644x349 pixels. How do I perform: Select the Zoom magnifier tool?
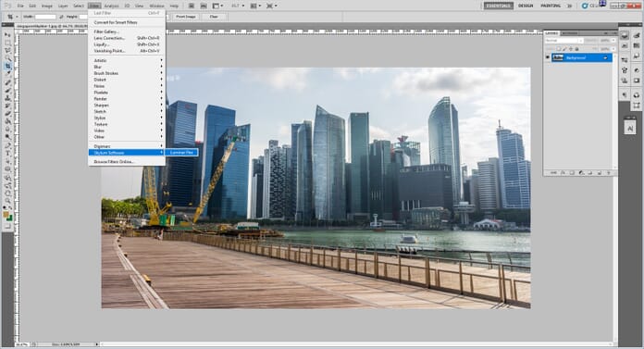tap(7, 201)
